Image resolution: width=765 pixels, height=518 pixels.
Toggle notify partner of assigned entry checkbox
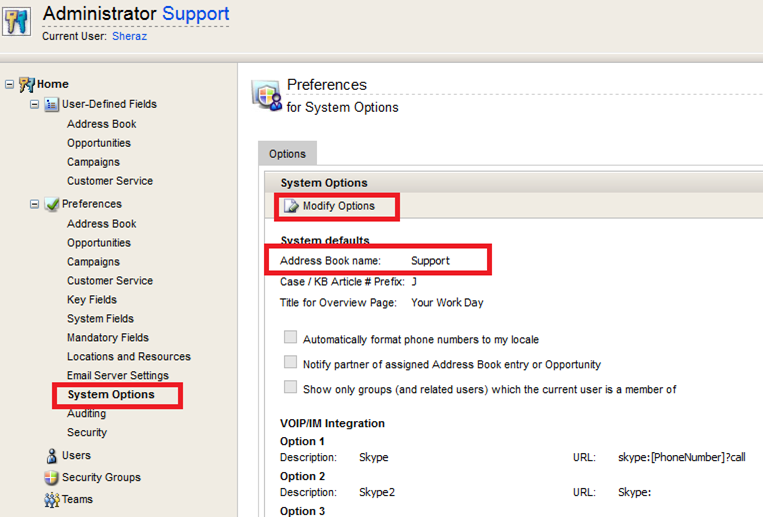coord(291,363)
